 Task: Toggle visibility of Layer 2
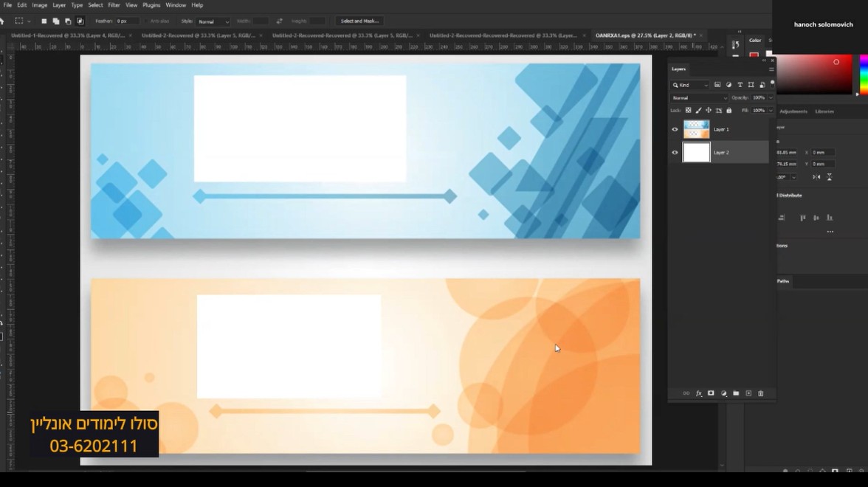coord(675,153)
